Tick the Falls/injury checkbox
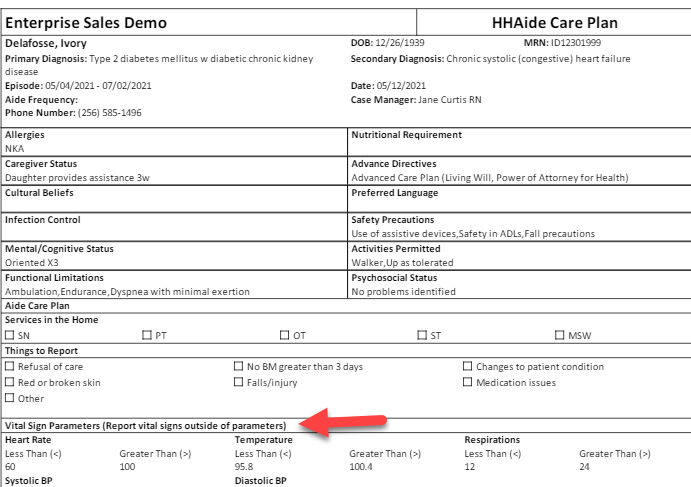This screenshot has width=691, height=487. (x=238, y=382)
